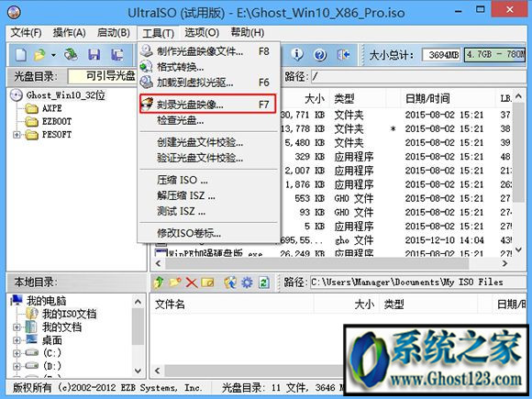Click the Save floppy toolbar icon

94,55
